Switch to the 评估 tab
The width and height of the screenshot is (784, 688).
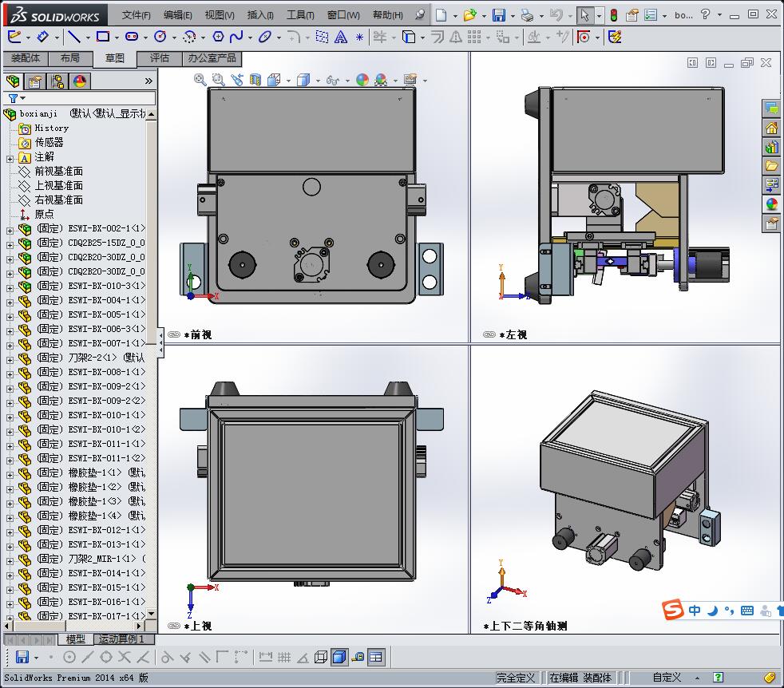160,58
